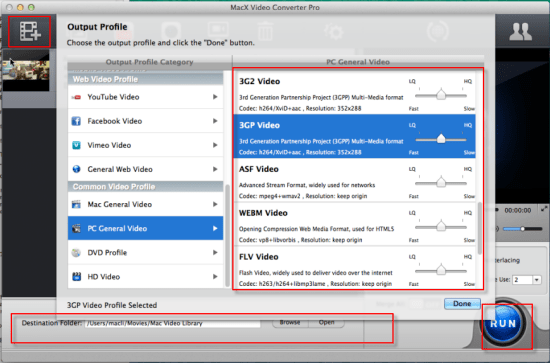Click the 00:00:00 time display
This screenshot has height=363, width=550.
pos(518,210)
